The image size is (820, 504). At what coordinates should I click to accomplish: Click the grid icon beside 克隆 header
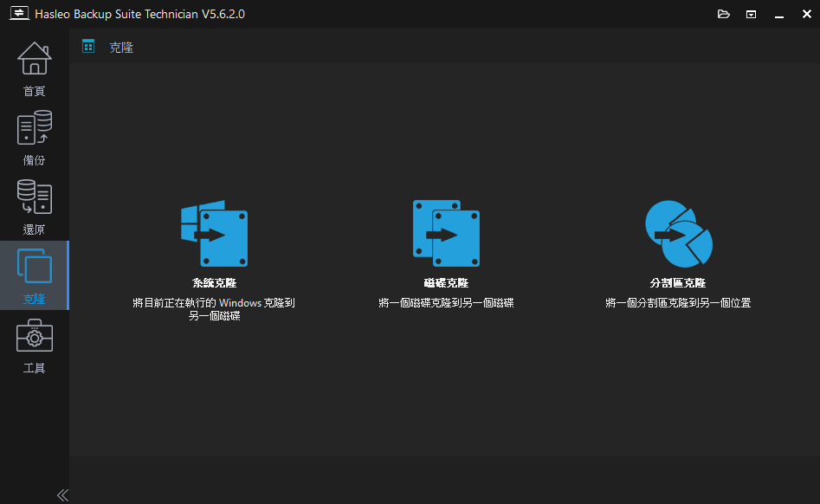[x=88, y=47]
